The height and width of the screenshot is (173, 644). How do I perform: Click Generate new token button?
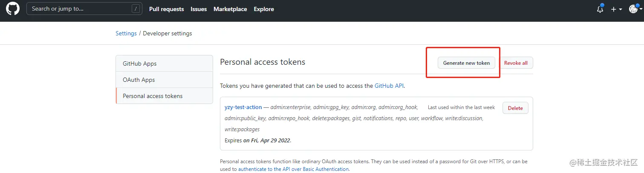point(467,63)
